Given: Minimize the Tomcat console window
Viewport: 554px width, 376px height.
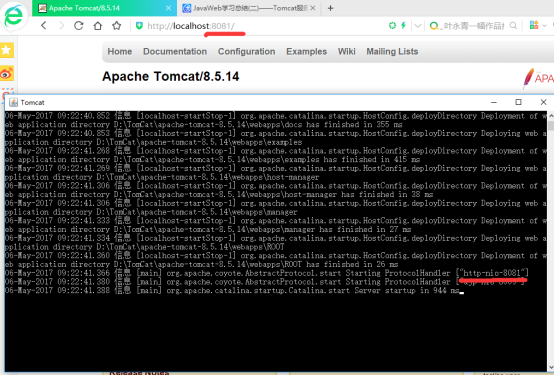Looking at the screenshot, I should [494, 102].
